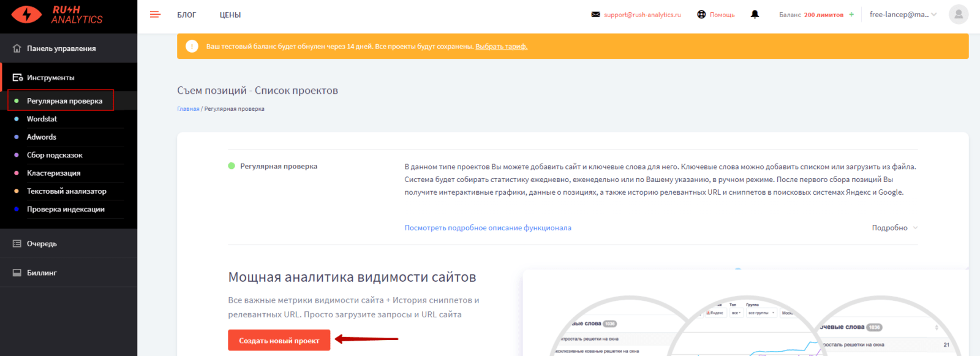This screenshot has width=980, height=356.
Task: Toggle the hamburger sidebar menu icon
Action: [155, 14]
